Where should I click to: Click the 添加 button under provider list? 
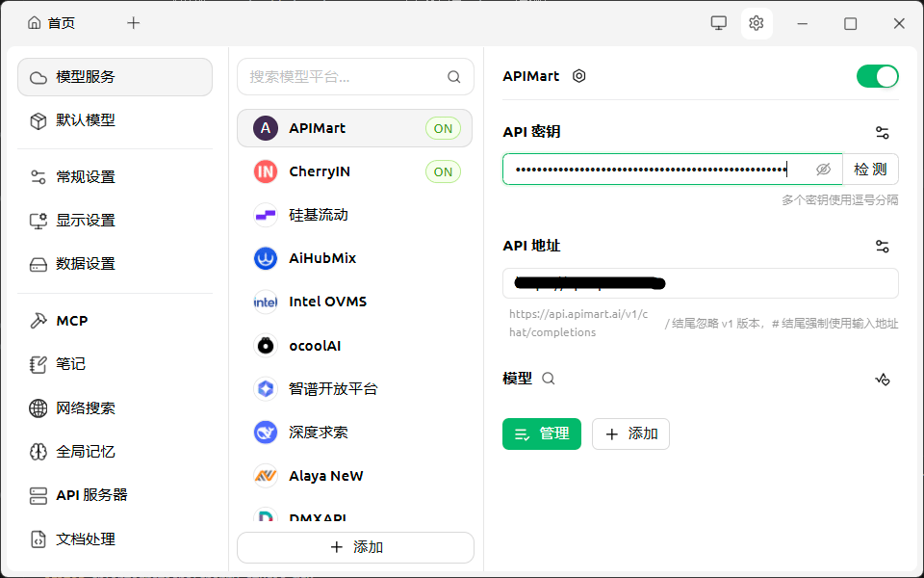[x=355, y=547]
